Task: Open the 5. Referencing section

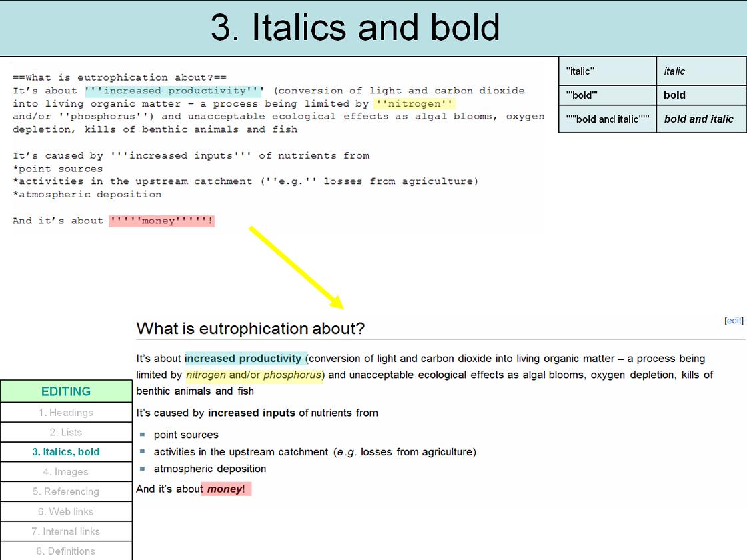Action: tap(66, 491)
